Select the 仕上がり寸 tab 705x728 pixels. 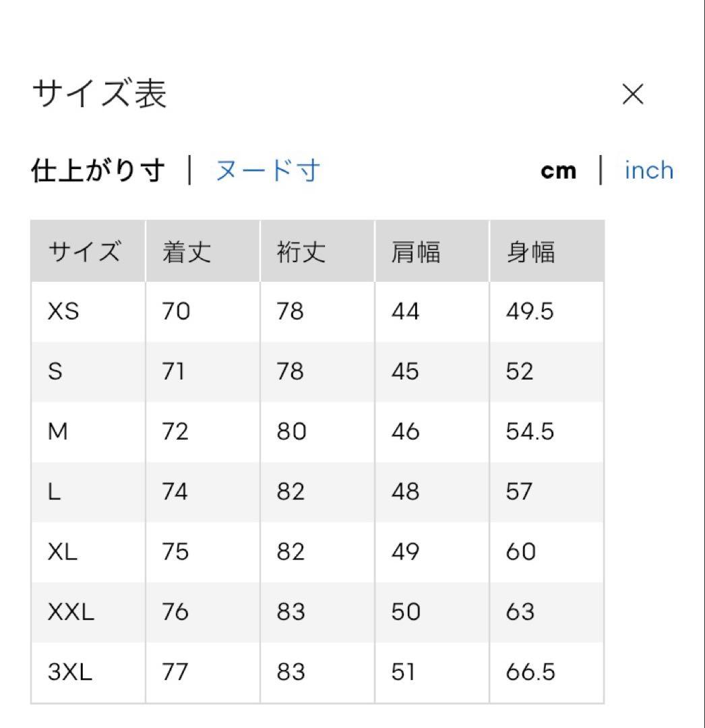pos(98,171)
